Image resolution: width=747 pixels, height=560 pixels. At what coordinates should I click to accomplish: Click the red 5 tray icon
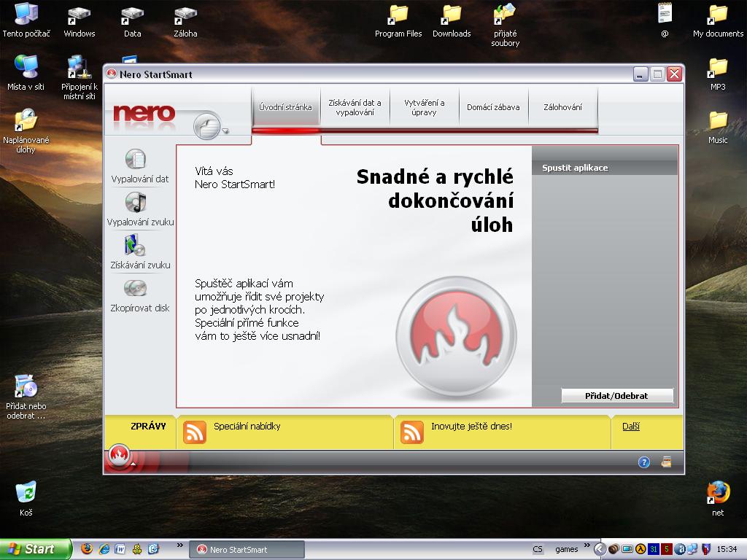(x=666, y=550)
